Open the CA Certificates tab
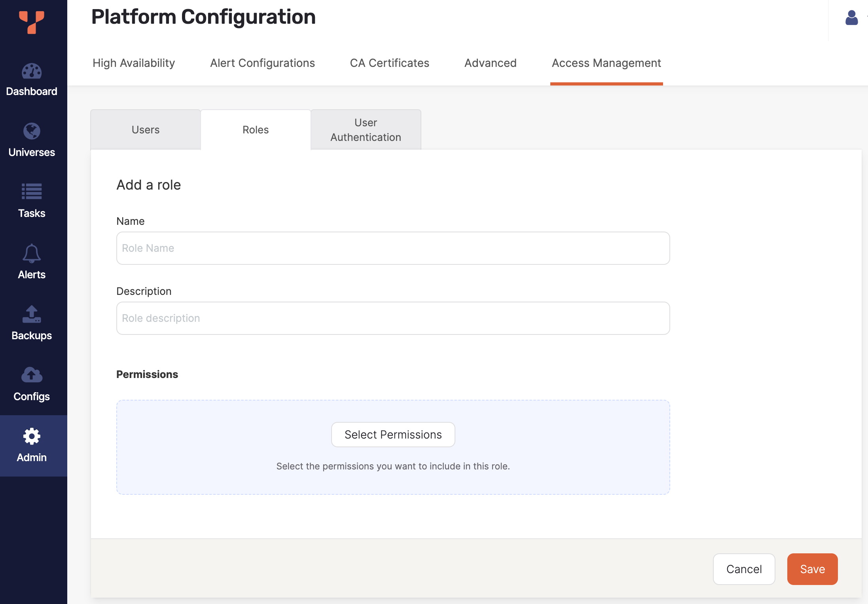 point(389,63)
